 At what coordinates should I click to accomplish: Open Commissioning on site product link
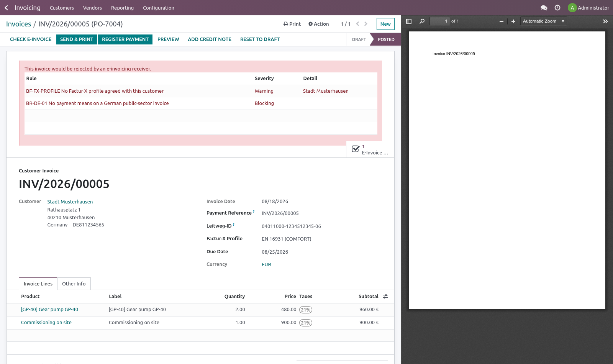(46, 323)
